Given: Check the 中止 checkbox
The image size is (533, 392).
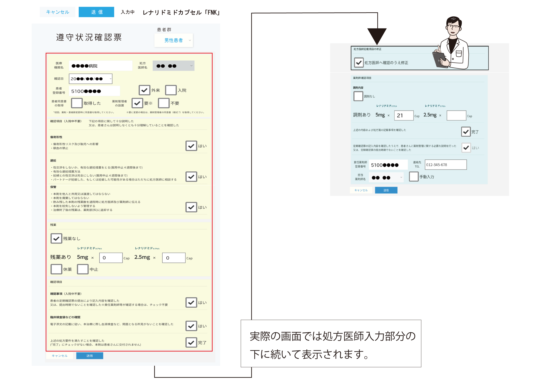Looking at the screenshot, I should (x=83, y=269).
